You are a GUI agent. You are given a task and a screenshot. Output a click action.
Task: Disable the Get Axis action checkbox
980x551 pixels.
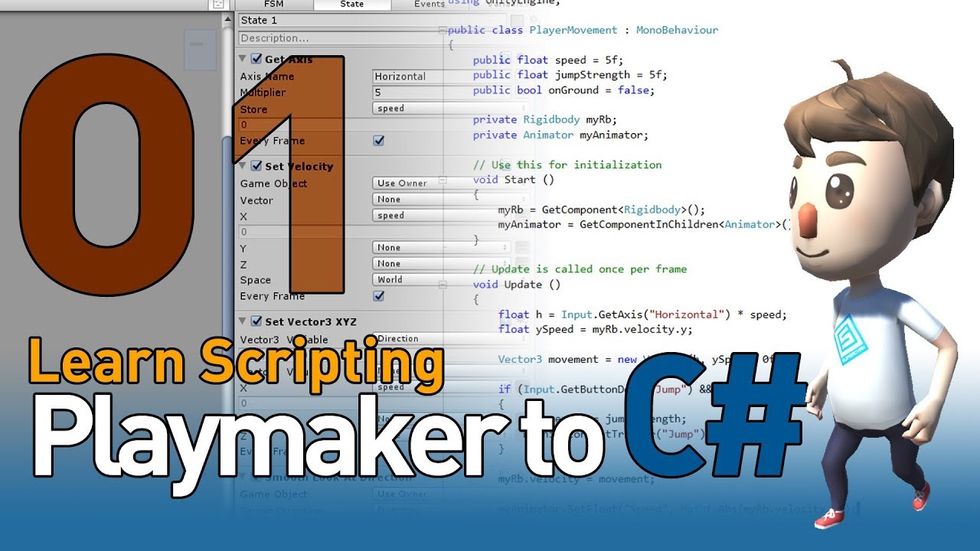pyautogui.click(x=256, y=59)
